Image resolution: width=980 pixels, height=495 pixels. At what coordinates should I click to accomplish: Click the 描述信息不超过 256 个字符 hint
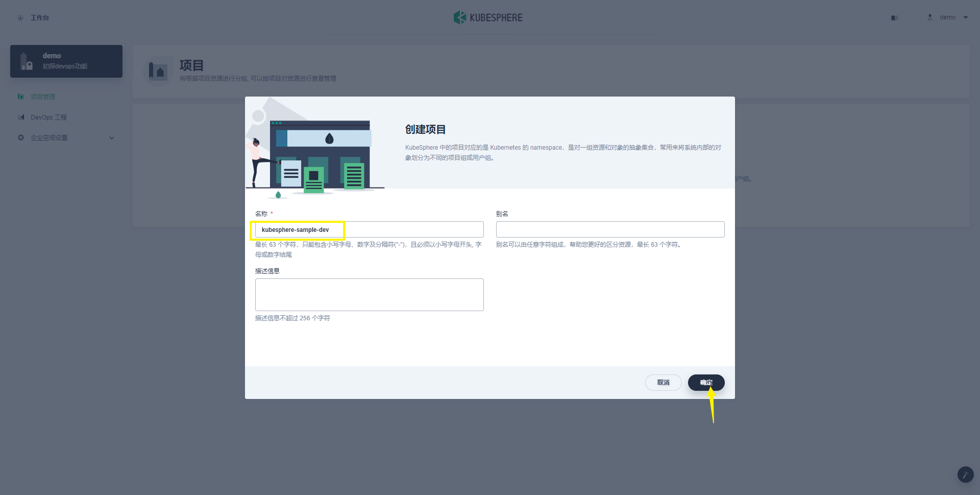click(292, 318)
